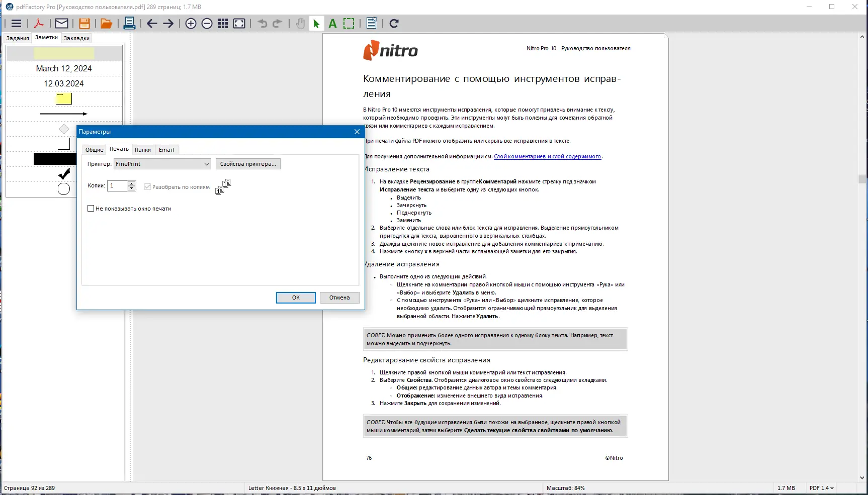Choose the solid black redaction bar
Viewport: 868px width, 495px height.
(55, 159)
